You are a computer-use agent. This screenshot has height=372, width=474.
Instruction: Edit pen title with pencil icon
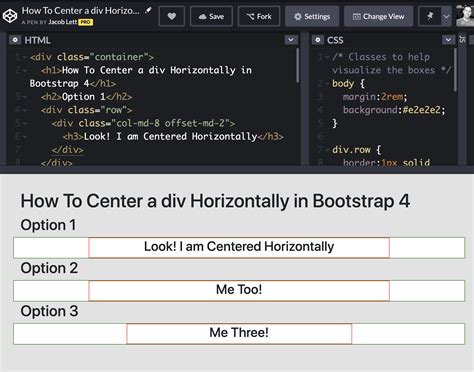point(148,10)
